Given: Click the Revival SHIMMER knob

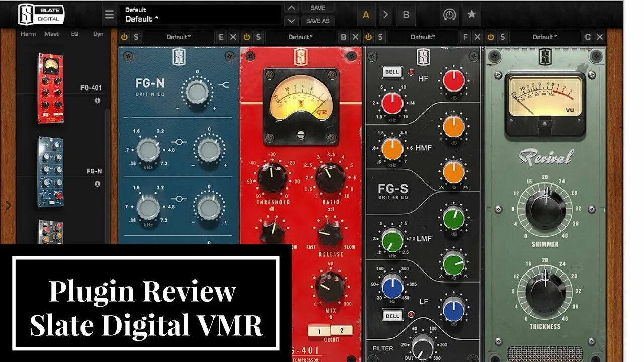Looking at the screenshot, I should tap(545, 210).
